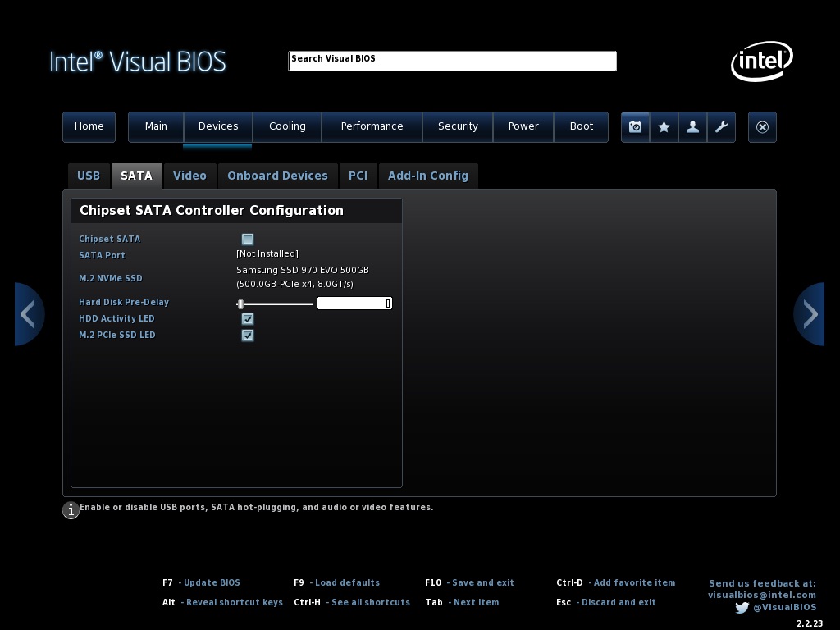Click Alt Reveal shortcut keys

click(x=222, y=603)
